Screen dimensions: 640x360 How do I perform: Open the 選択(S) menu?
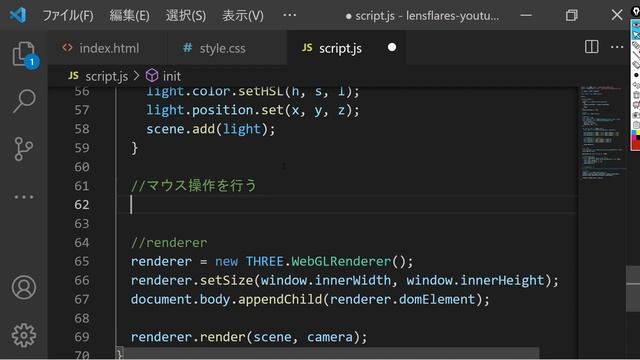pyautogui.click(x=186, y=16)
